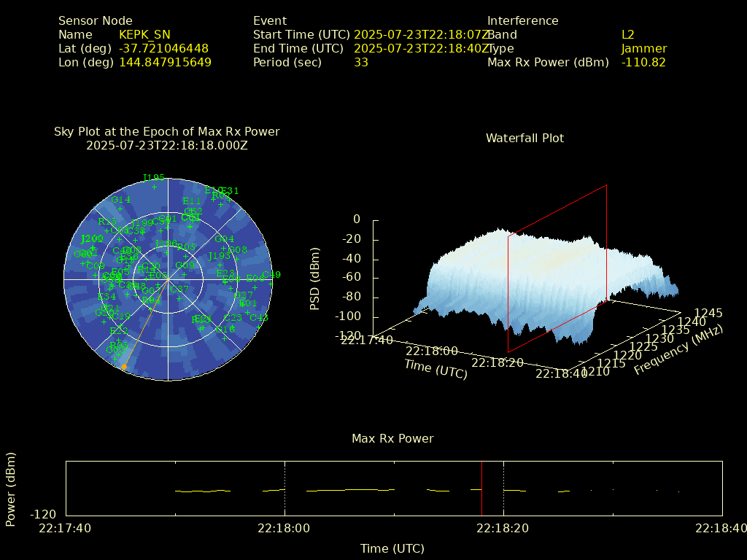Click the Max Rx Power value -110.82
747x560 pixels.
pos(643,63)
